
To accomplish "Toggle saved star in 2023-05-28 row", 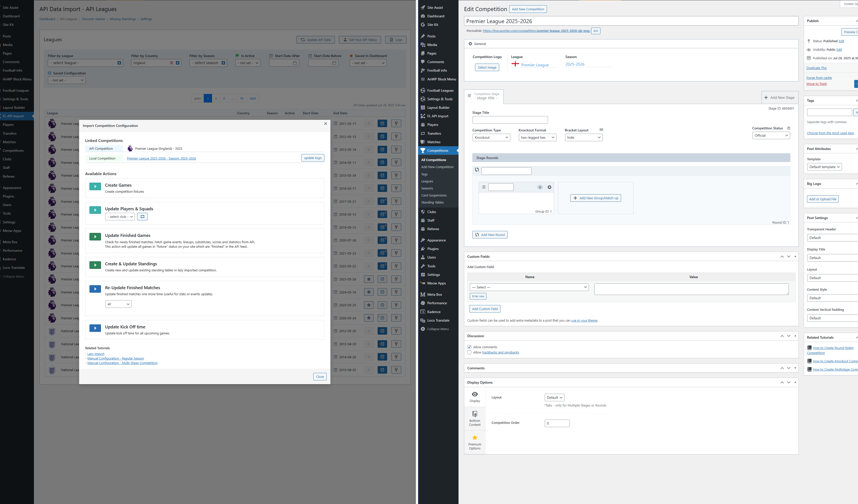I will coord(369,279).
